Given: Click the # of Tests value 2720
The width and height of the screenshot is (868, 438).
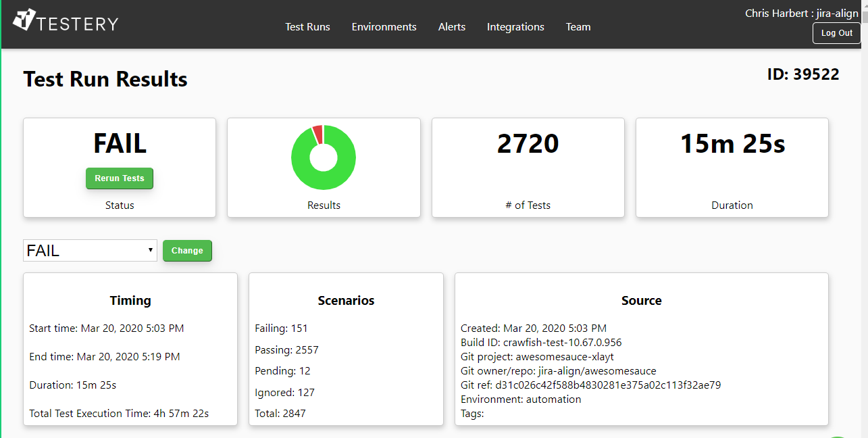Looking at the screenshot, I should tap(528, 144).
